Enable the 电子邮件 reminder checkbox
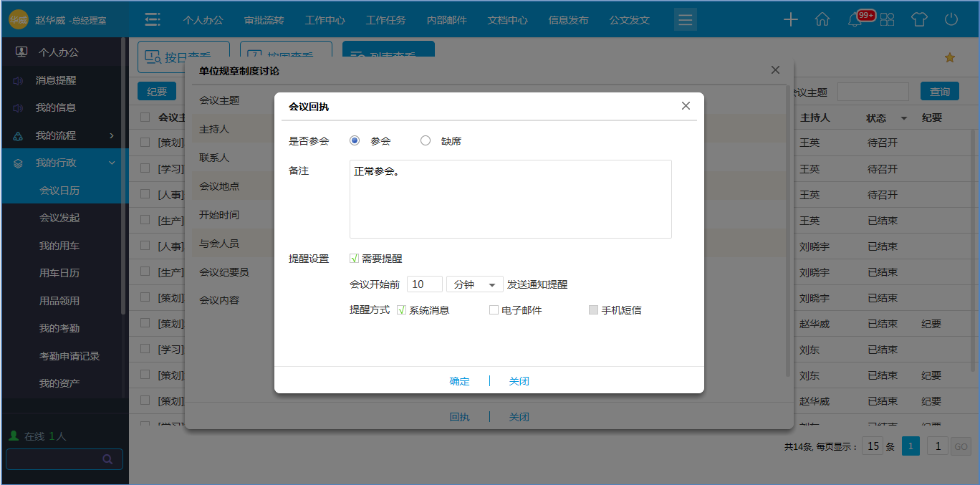This screenshot has height=485, width=980. pyautogui.click(x=493, y=309)
